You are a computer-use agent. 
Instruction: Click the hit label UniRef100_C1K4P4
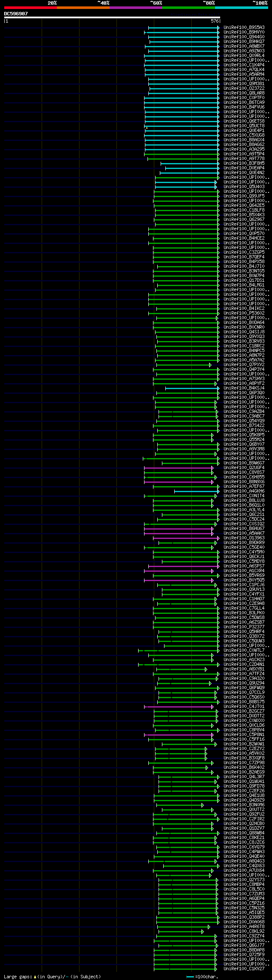click(244, 65)
